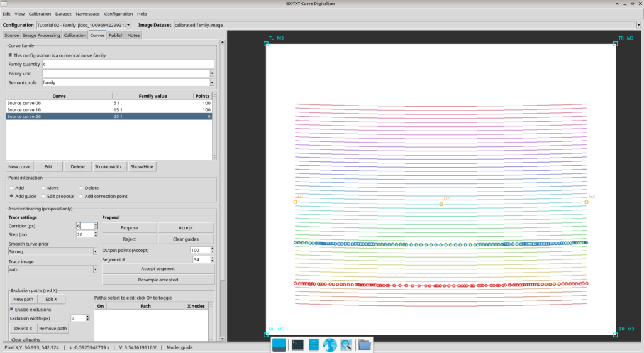Click the Accept proposal button
This screenshot has width=644, height=353.
pos(186,227)
